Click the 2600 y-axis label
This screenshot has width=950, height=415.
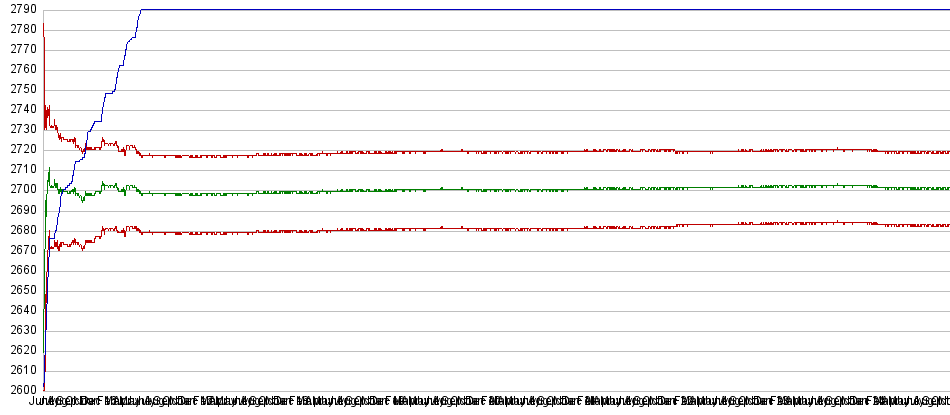pyautogui.click(x=20, y=389)
